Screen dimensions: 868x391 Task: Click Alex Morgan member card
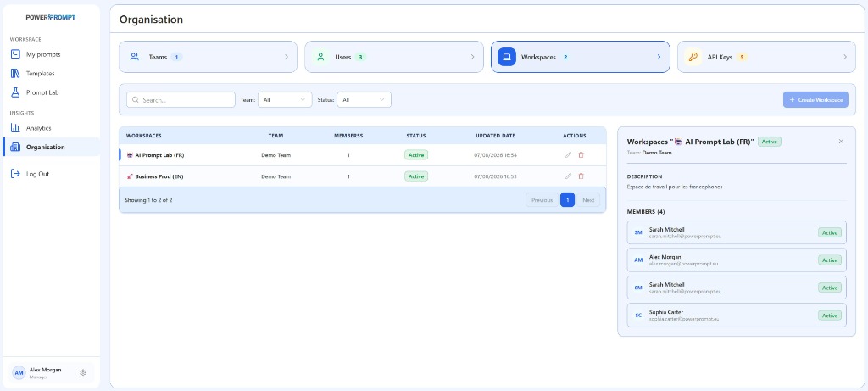pyautogui.click(x=737, y=260)
